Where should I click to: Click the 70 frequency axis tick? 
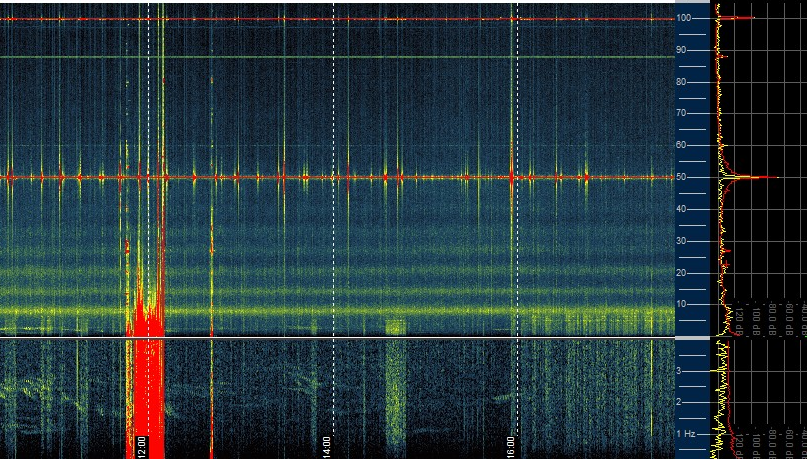pos(685,113)
